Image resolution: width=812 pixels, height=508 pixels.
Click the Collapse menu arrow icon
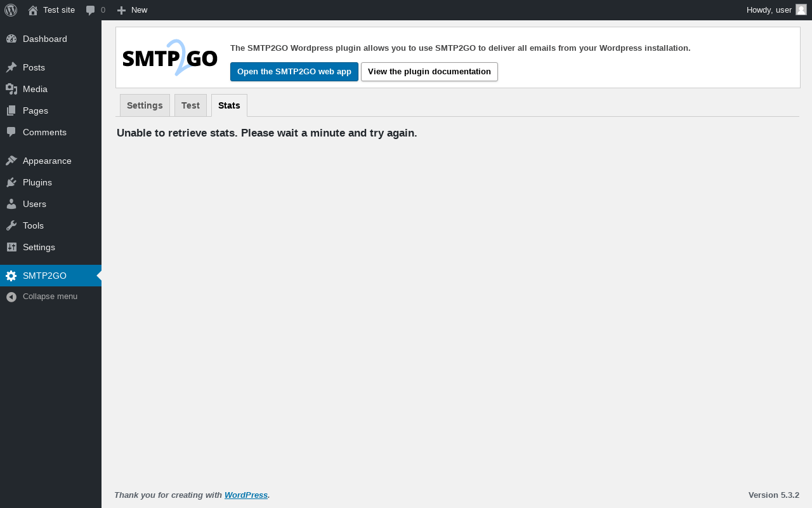point(11,297)
